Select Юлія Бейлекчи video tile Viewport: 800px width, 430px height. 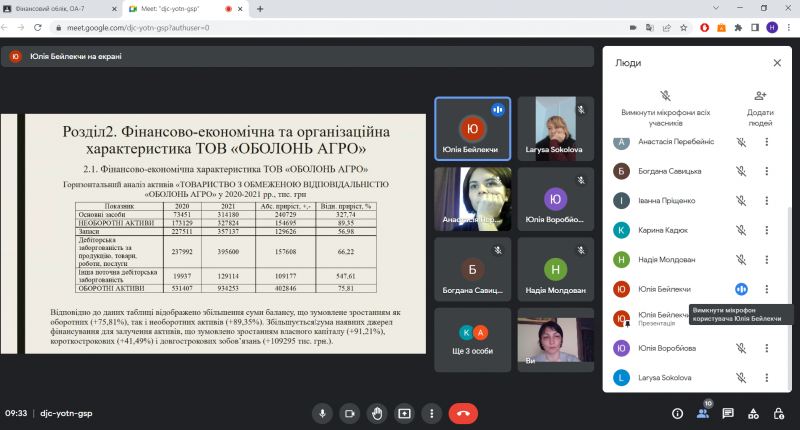coord(472,129)
